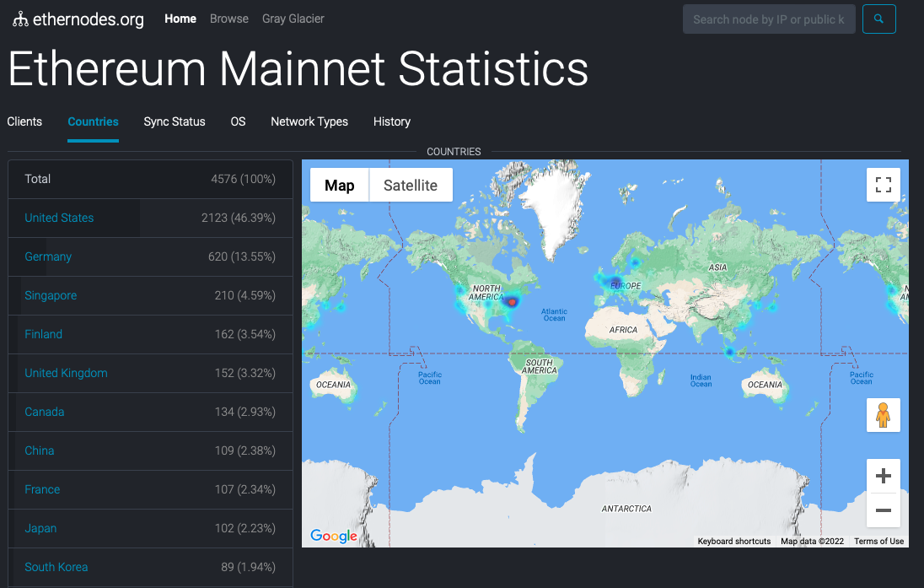
Task: Zoom out on the map with minus
Action: click(883, 510)
